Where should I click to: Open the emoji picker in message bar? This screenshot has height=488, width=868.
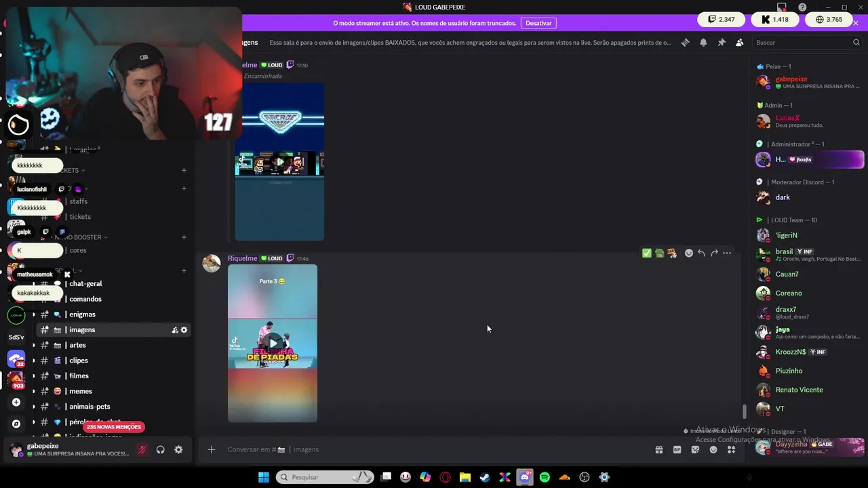click(713, 449)
